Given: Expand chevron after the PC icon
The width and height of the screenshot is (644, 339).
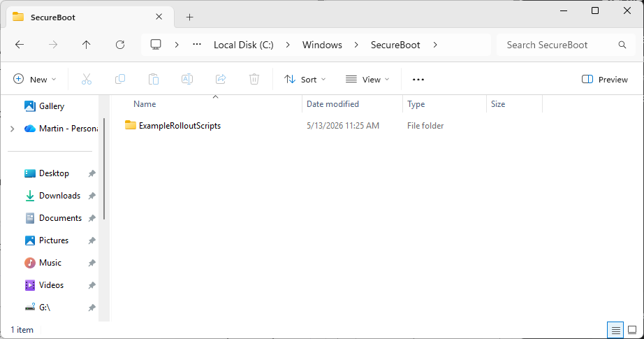Looking at the screenshot, I should pos(177,45).
